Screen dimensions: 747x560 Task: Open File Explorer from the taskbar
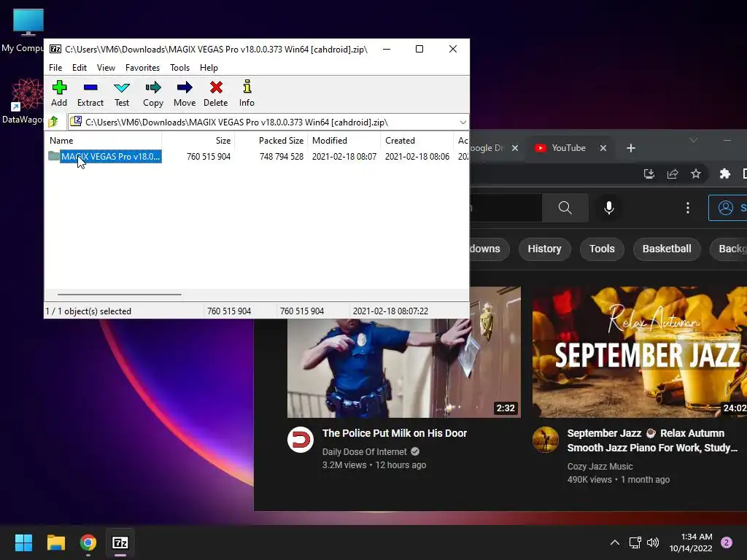[x=55, y=542]
